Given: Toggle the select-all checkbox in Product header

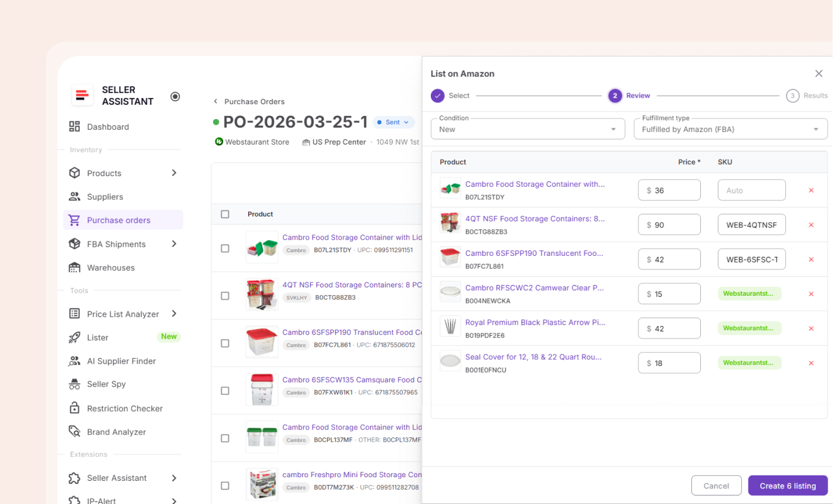Looking at the screenshot, I should 225,214.
